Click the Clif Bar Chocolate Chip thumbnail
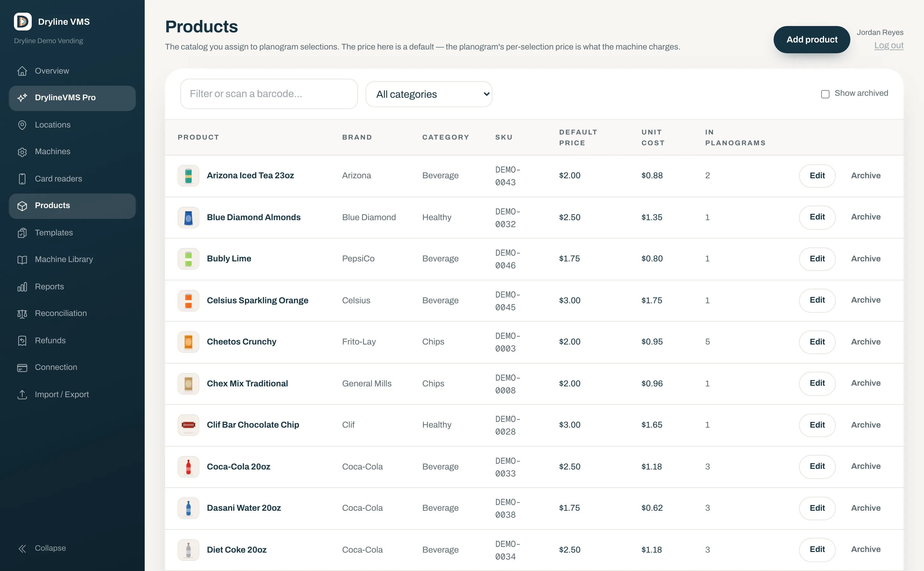 coord(188,425)
